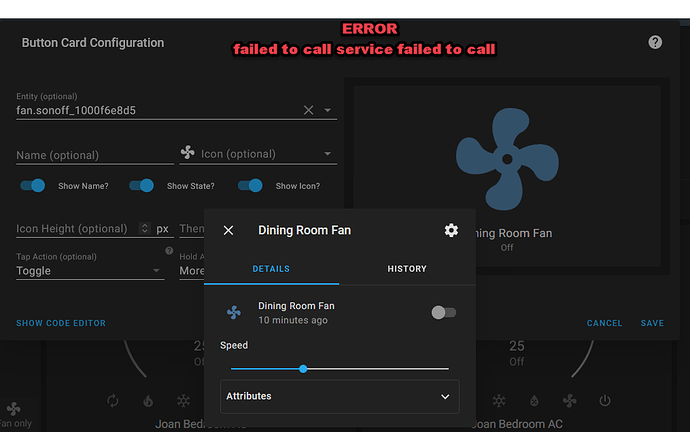Image resolution: width=690 pixels, height=432 pixels.
Task: Adjust the fan Speed slider handle
Action: [x=303, y=369]
